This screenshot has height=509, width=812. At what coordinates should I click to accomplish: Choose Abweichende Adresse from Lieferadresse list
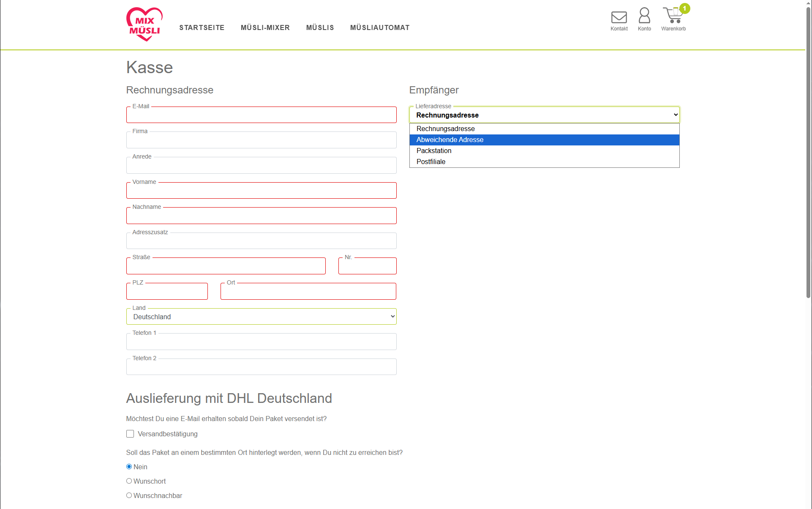(x=450, y=140)
